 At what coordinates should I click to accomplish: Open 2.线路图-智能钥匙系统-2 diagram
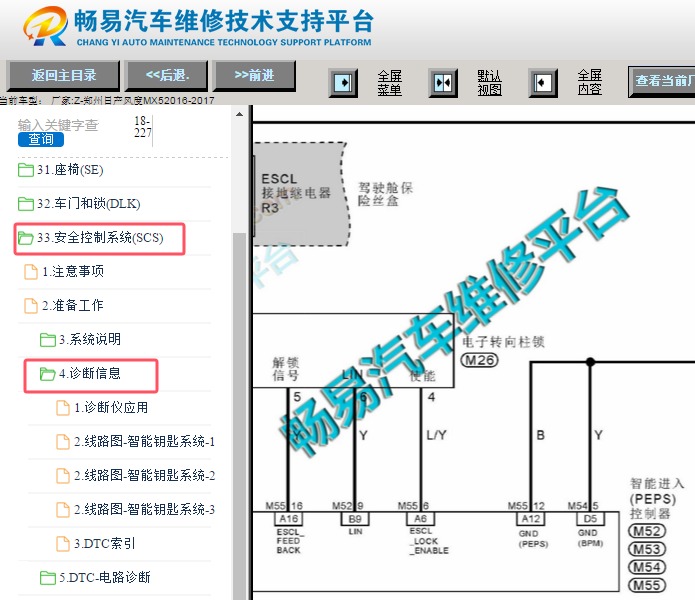[x=144, y=475]
